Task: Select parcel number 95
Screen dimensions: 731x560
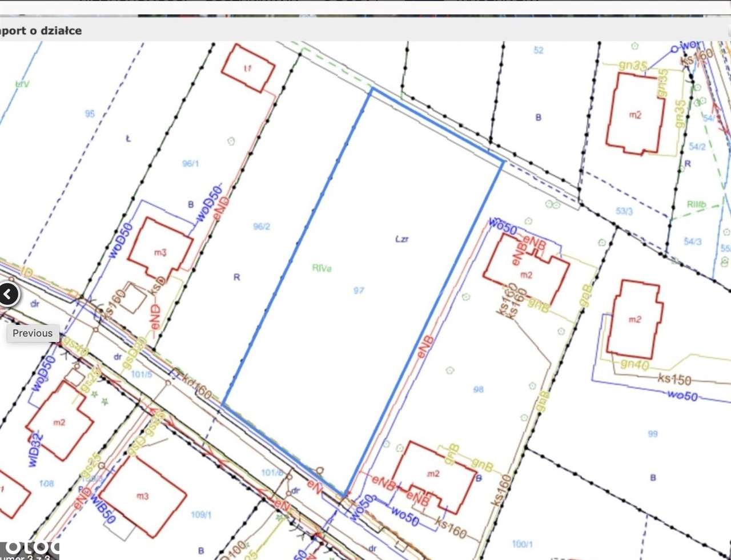Action: pyautogui.click(x=90, y=114)
